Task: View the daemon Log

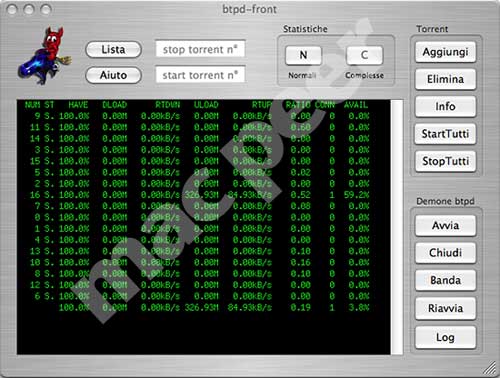Action: click(445, 338)
